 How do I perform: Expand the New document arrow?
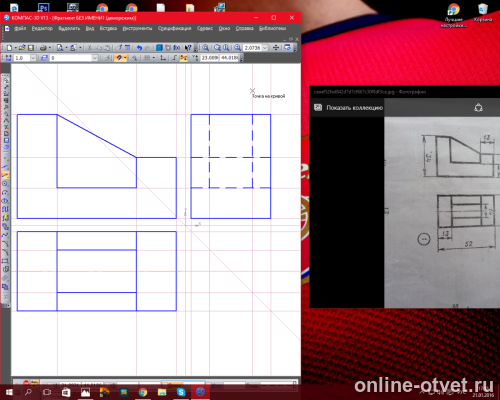[x=15, y=48]
